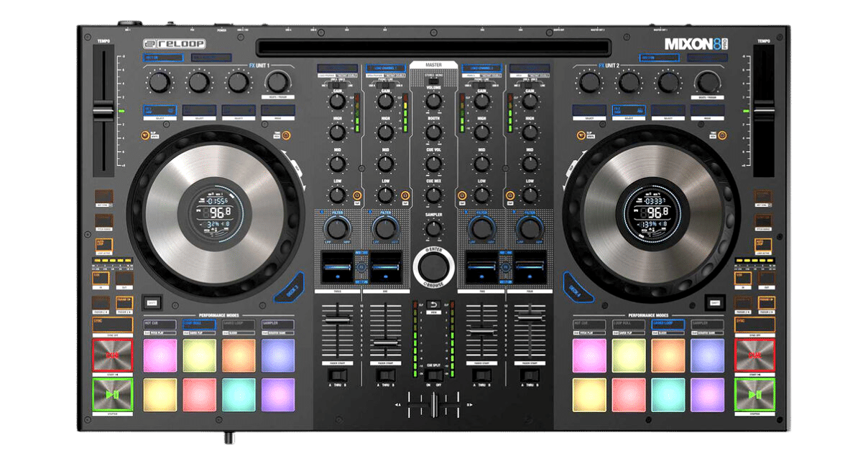
Task: Hit the top-left pink pad on left deck
Action: pyautogui.click(x=160, y=355)
